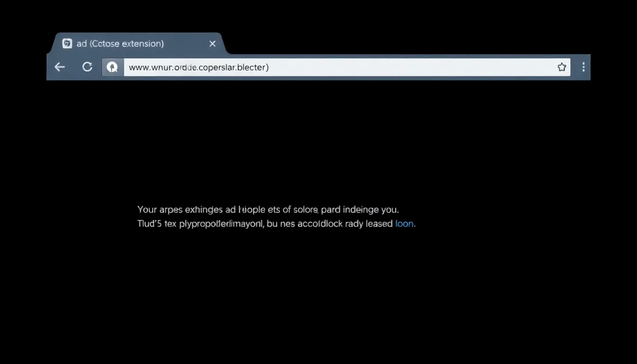637x364 pixels.
Task: Follow the blue 'loon' link
Action: 404,224
